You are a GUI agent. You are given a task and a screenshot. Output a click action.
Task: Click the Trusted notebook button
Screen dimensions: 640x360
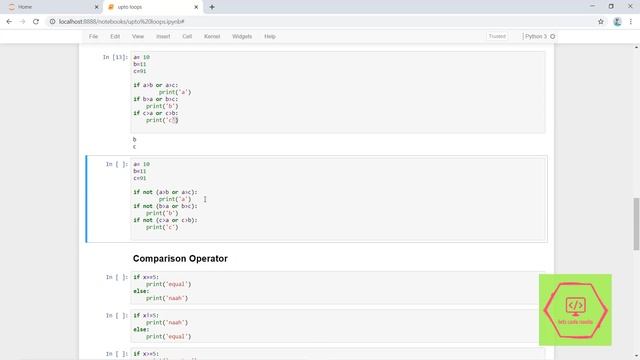(497, 36)
